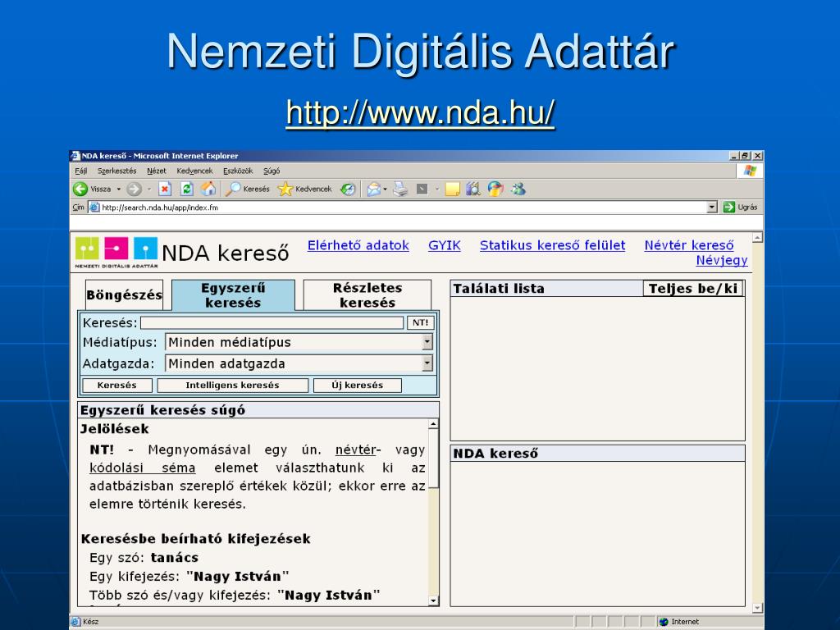Open the Névjegy link

[x=722, y=260]
